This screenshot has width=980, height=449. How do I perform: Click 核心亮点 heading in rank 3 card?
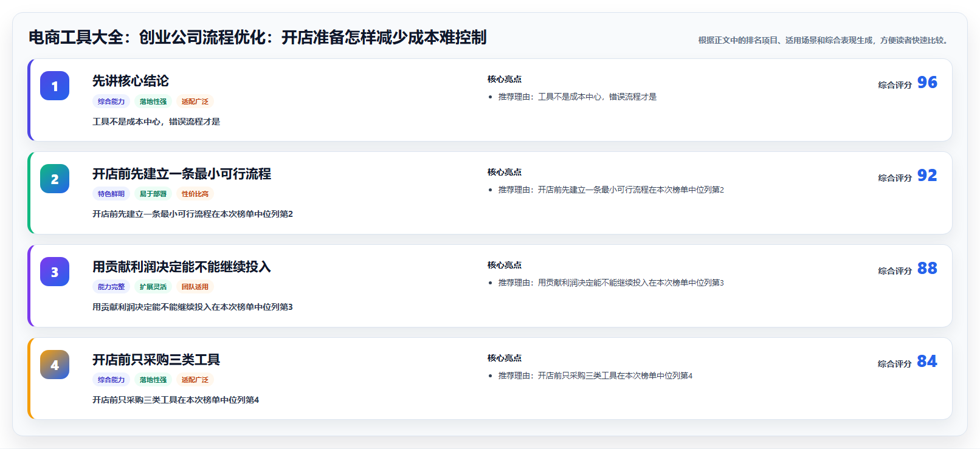click(505, 265)
